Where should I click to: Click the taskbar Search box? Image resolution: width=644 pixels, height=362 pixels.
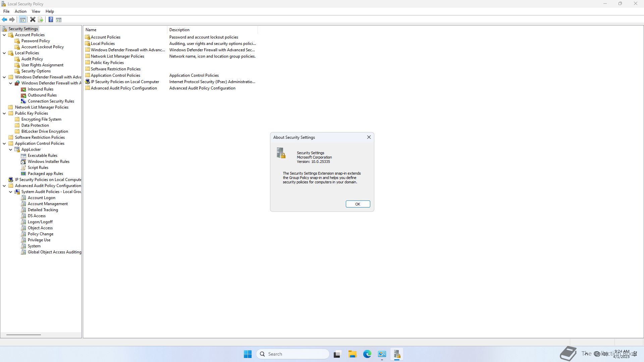pyautogui.click(x=293, y=354)
